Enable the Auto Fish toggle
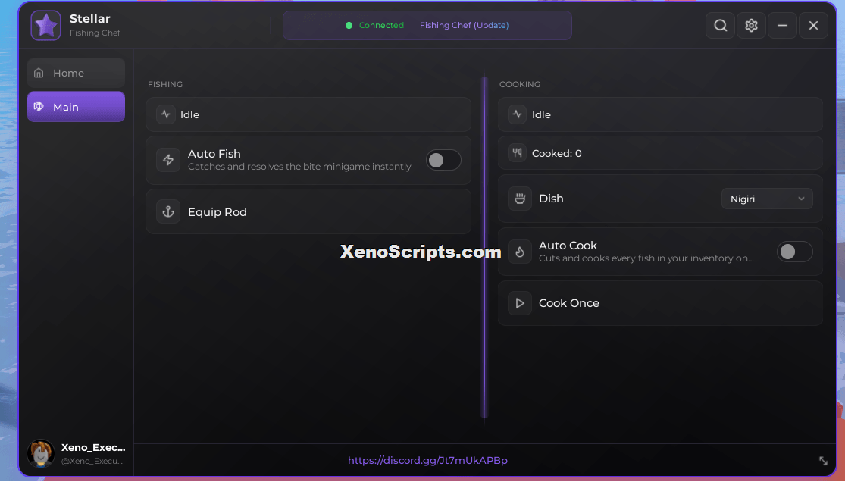 443,160
